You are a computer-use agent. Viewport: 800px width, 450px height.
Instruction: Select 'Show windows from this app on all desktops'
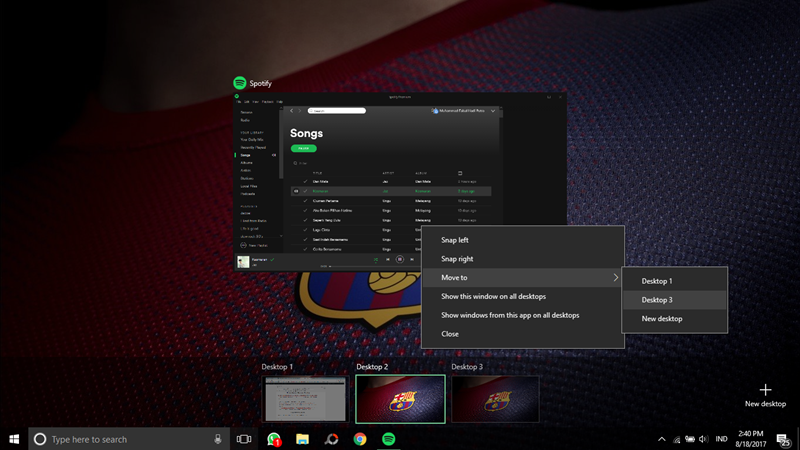[x=510, y=315]
